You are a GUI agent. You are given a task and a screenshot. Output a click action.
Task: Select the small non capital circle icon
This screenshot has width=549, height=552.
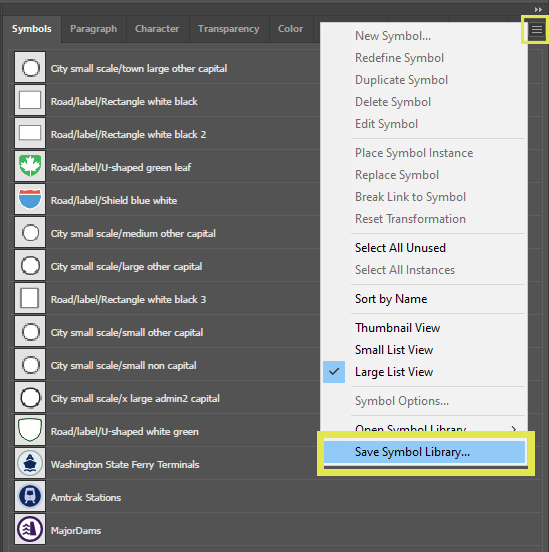pyautogui.click(x=30, y=364)
